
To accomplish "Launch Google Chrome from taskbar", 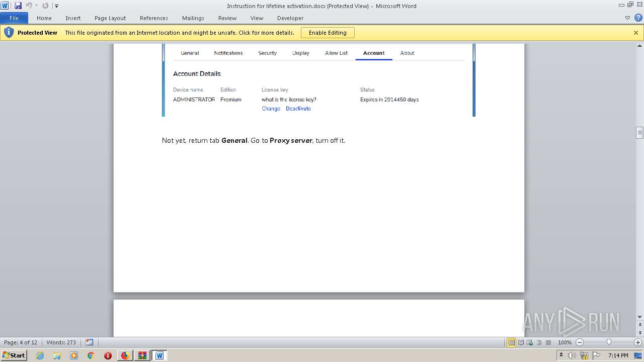I will tap(91, 355).
